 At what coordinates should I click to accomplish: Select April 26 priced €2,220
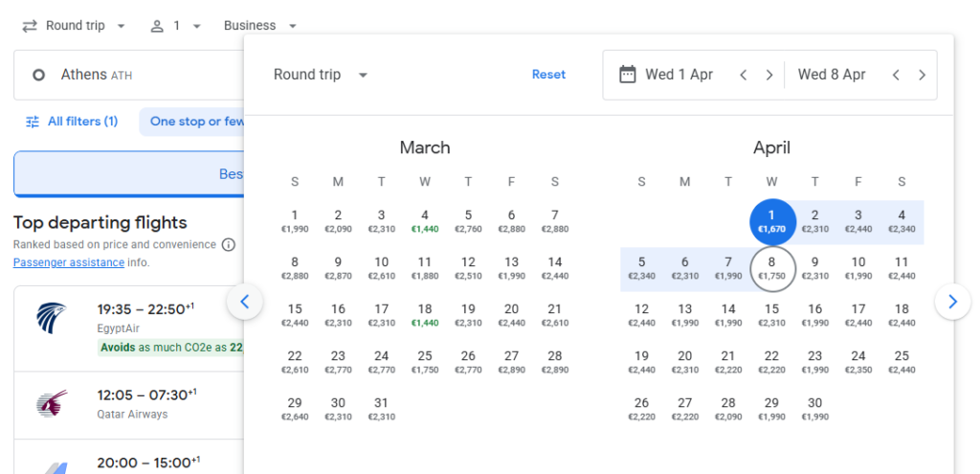tap(642, 410)
